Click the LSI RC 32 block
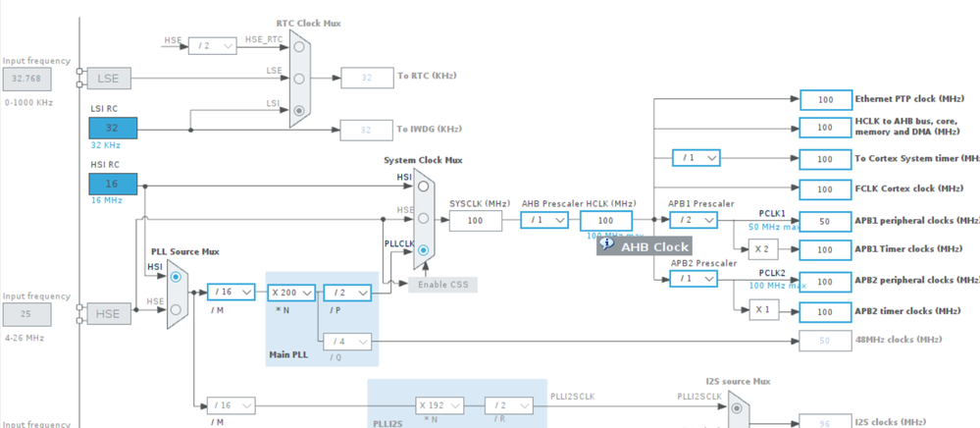Image resolution: width=980 pixels, height=428 pixels. (113, 128)
